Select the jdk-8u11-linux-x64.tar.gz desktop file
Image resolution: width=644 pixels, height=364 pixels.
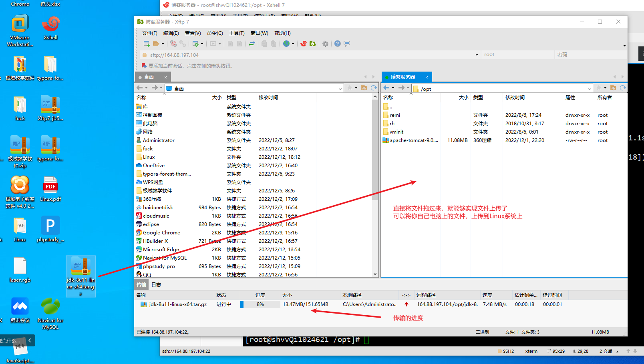pyautogui.click(x=81, y=276)
